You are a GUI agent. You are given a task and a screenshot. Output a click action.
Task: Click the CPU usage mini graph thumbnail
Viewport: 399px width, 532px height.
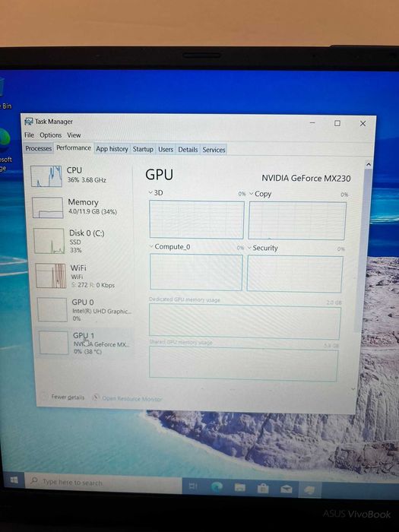(x=46, y=176)
